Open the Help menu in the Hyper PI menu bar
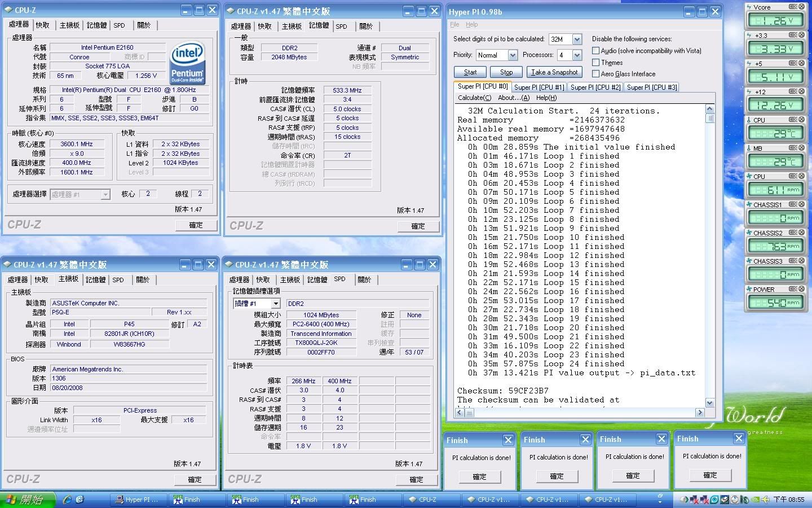The image size is (812, 508). [x=472, y=25]
